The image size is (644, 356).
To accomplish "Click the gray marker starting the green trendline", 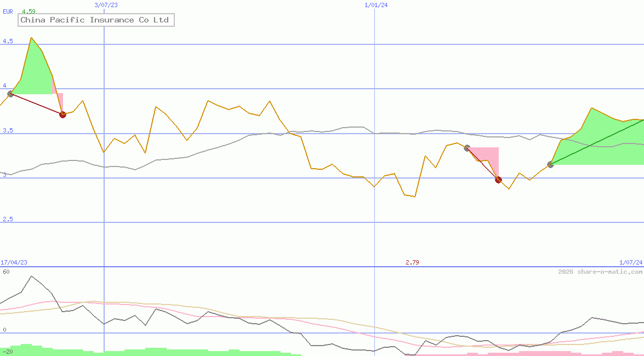I will pos(550,164).
